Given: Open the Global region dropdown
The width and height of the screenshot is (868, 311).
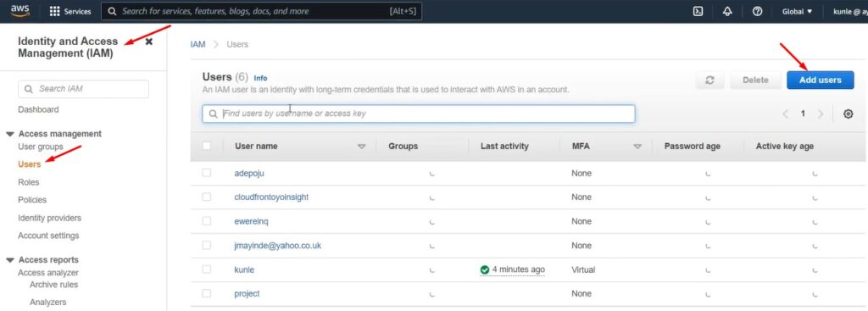Looking at the screenshot, I should (797, 11).
